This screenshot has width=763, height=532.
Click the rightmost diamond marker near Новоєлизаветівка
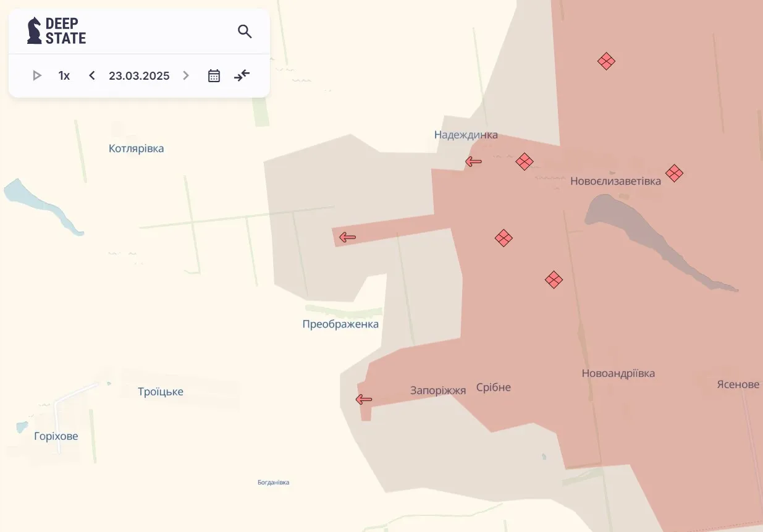pos(675,174)
